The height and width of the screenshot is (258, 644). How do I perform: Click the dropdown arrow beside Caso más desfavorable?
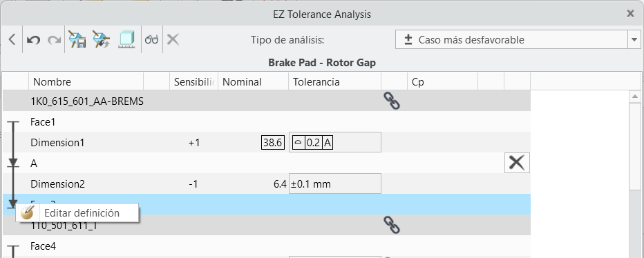point(634,40)
